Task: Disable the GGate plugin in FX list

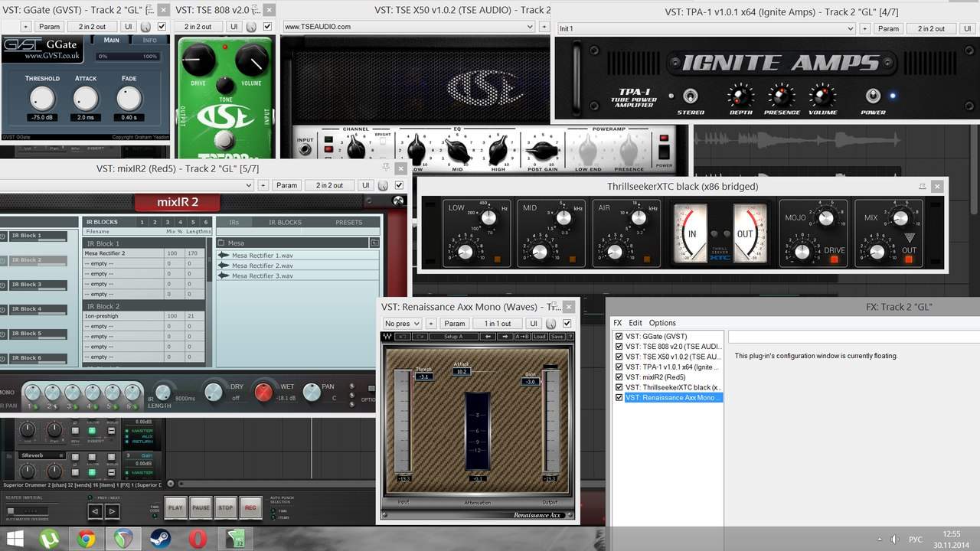Action: [x=619, y=336]
